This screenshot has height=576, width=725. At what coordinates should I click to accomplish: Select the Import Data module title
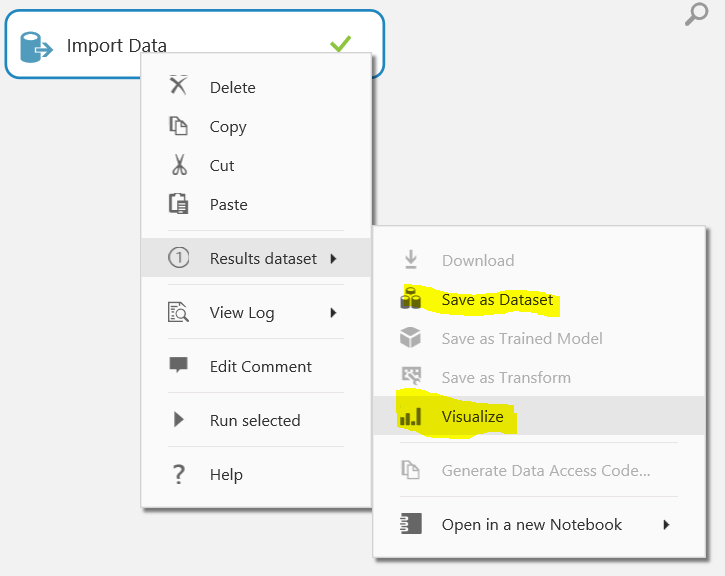[x=117, y=45]
